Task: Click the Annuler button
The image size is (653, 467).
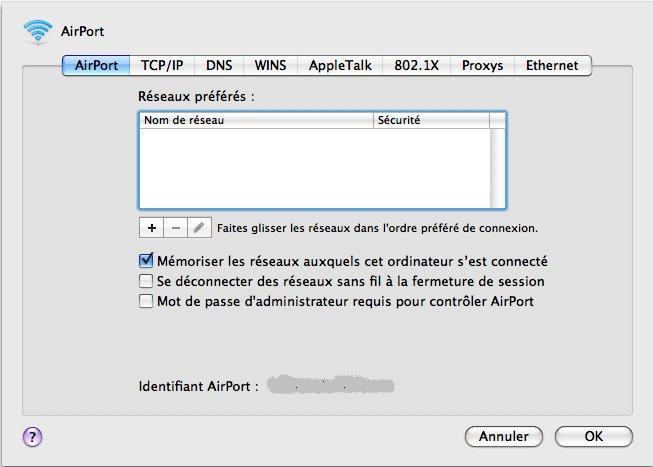Action: coord(503,436)
